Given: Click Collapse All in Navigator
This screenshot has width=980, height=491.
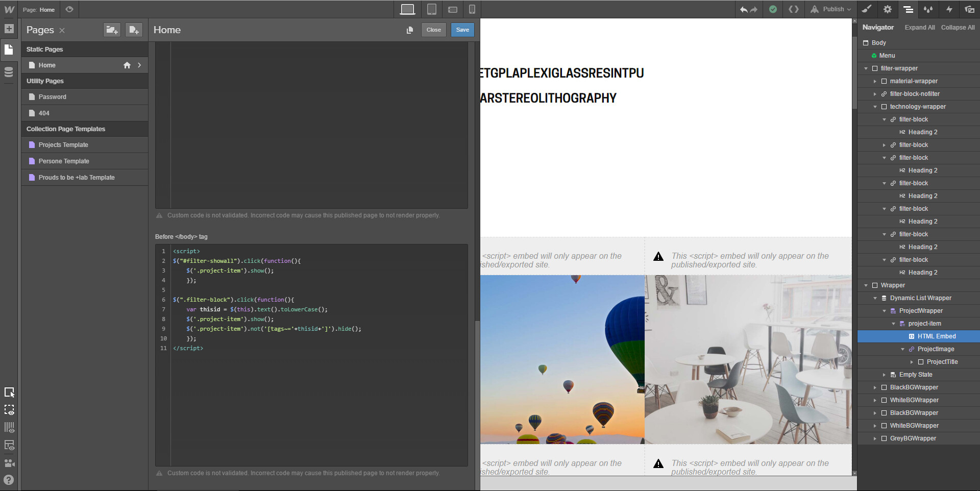Looking at the screenshot, I should pyautogui.click(x=958, y=28).
